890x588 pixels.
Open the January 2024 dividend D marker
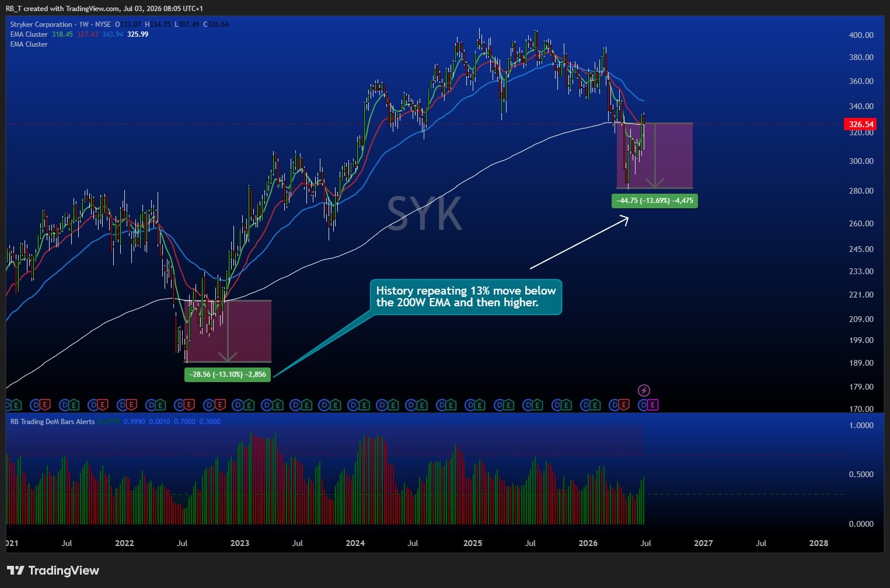[354, 404]
